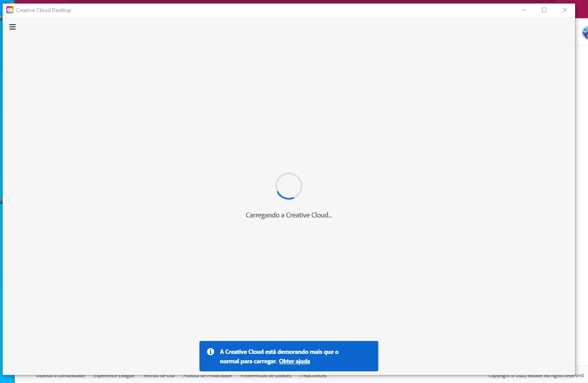
Task: Click the 'Creative Cloud Desktop' window title
Action: coord(43,10)
